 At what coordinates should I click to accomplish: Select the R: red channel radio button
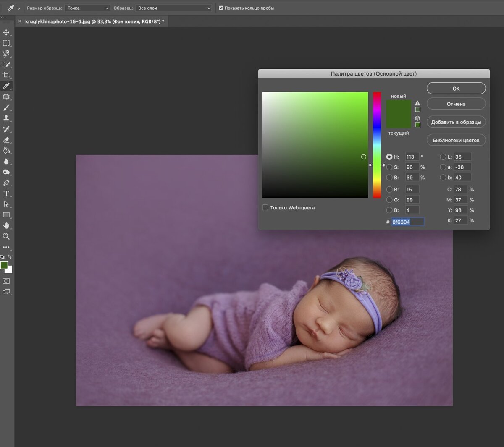[389, 189]
